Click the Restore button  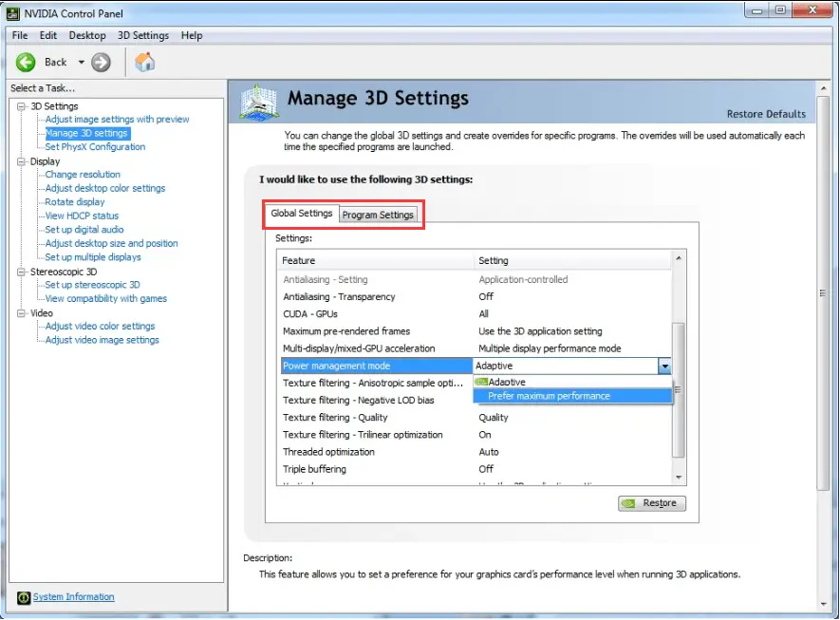[651, 503]
